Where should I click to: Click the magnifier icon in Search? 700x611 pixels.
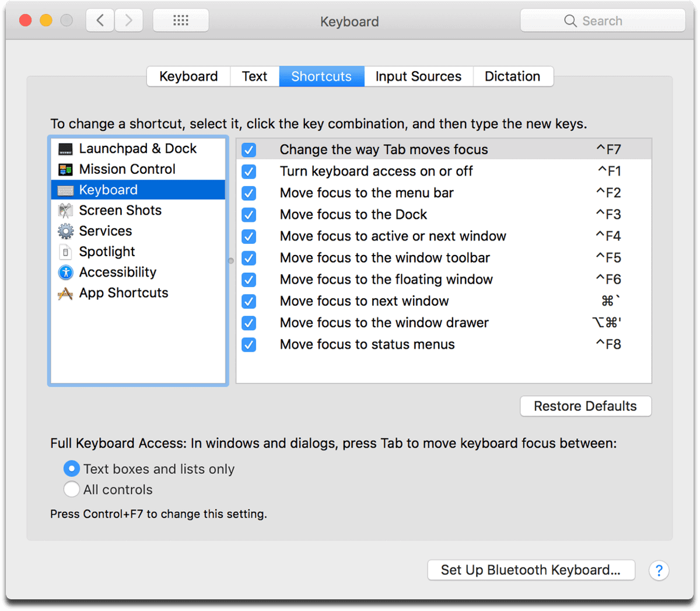point(570,21)
